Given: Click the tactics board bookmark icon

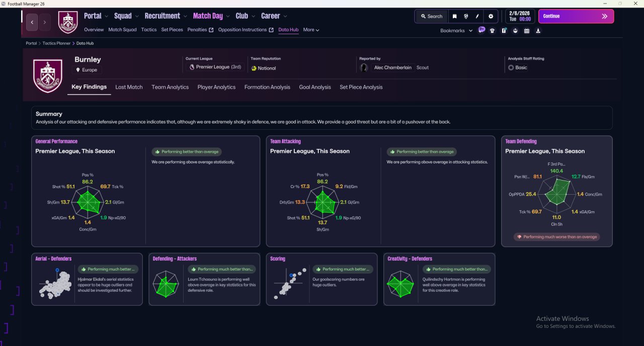Looking at the screenshot, I should tap(504, 31).
